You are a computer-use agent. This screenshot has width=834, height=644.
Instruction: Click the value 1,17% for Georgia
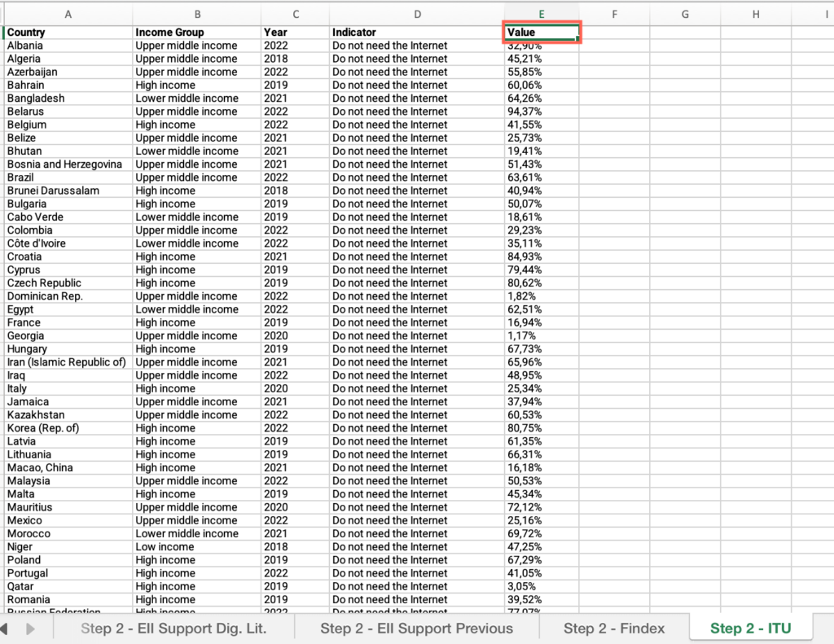(x=542, y=336)
